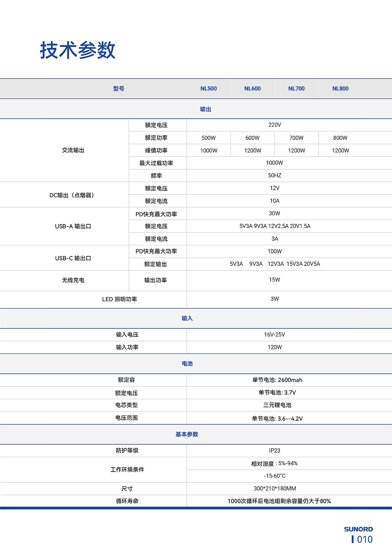The image size is (392, 555).
Task: Select the 12V3A 15V3A 20V5A output text
Action: point(294,264)
